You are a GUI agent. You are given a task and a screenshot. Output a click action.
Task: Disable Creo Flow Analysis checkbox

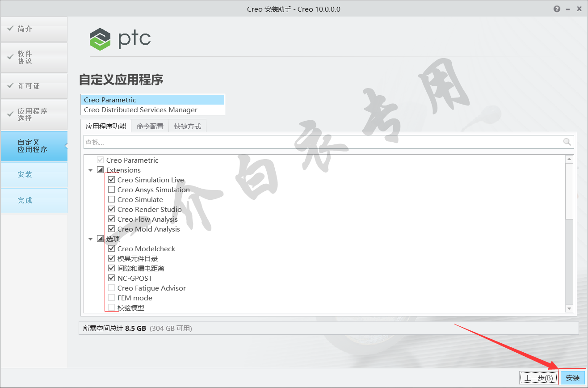click(112, 219)
